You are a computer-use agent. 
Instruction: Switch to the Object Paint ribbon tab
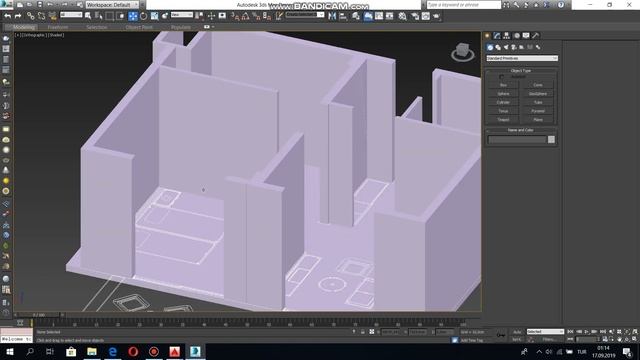(x=139, y=27)
